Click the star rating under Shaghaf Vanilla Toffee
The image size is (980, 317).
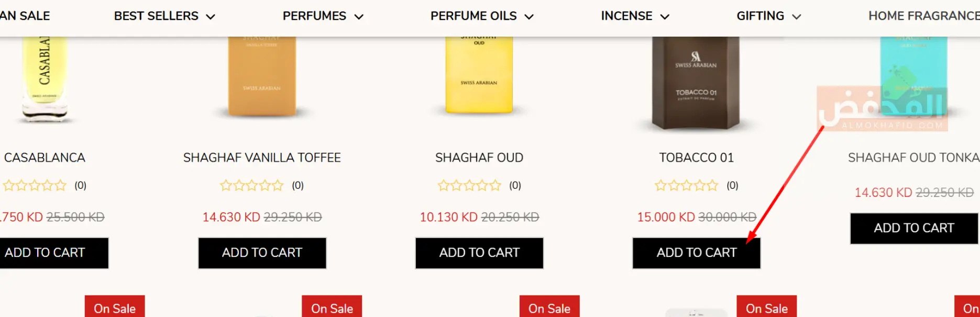[251, 185]
